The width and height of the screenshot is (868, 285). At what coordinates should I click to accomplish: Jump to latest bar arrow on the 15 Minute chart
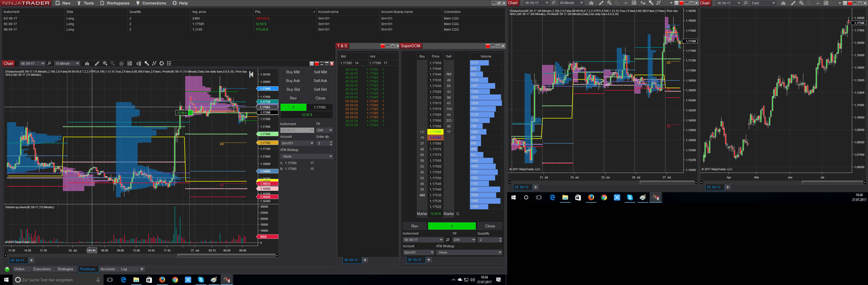pyautogui.click(x=251, y=75)
